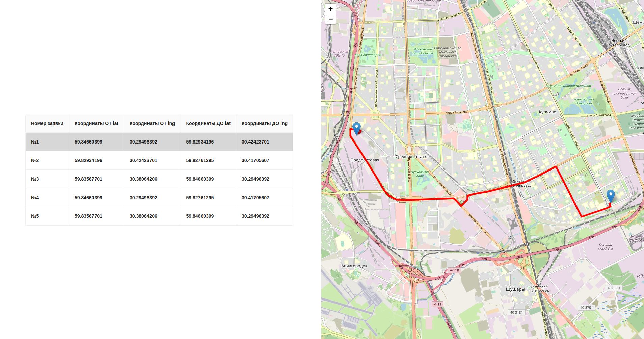
Task: Click the Купчино district label on the map
Action: click(547, 112)
